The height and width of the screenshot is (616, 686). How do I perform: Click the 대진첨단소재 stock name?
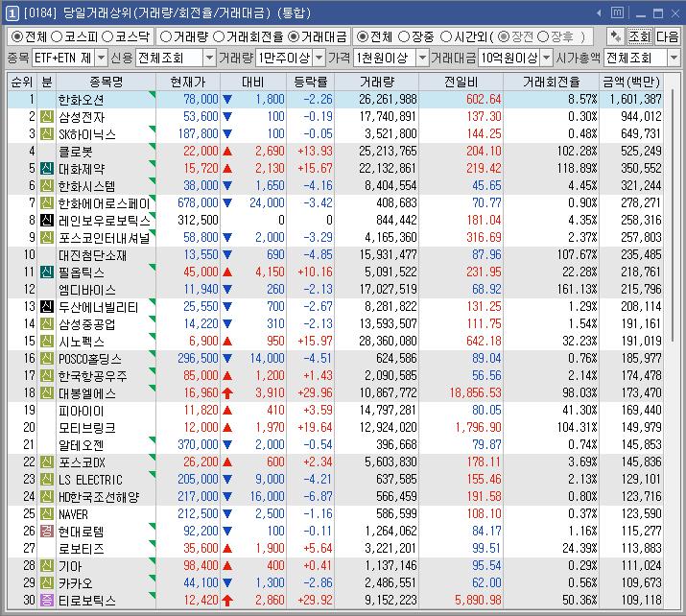click(92, 255)
